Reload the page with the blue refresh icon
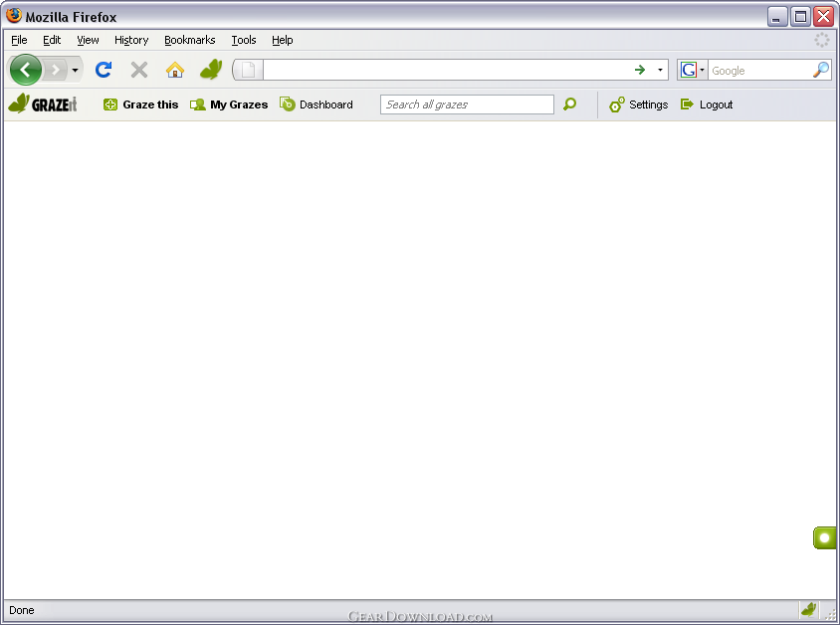The height and width of the screenshot is (625, 840). pos(104,70)
